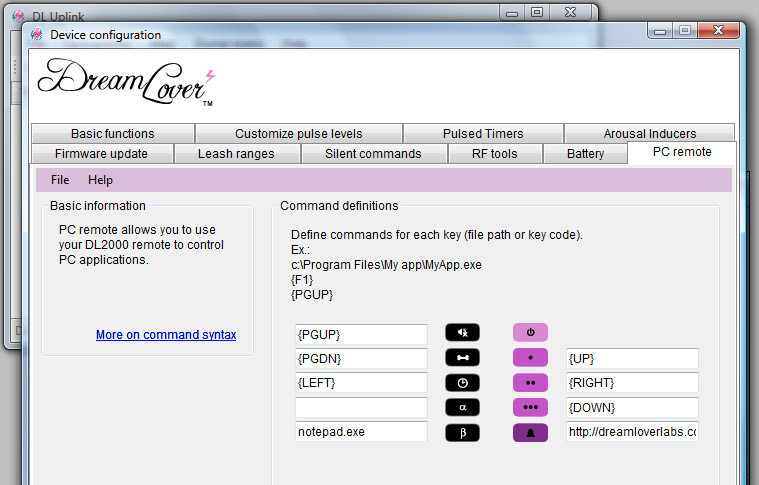Image resolution: width=759 pixels, height=485 pixels.
Task: Click the black mute speaker key icon
Action: click(x=462, y=333)
